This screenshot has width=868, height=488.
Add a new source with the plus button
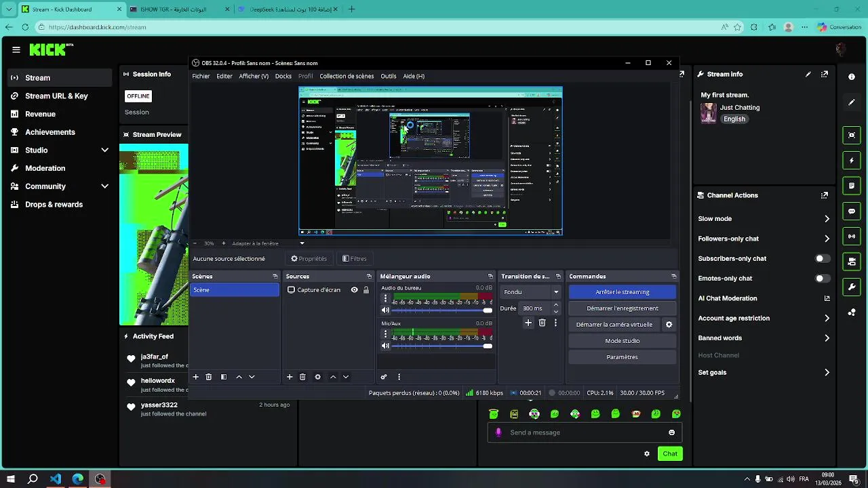tap(290, 377)
